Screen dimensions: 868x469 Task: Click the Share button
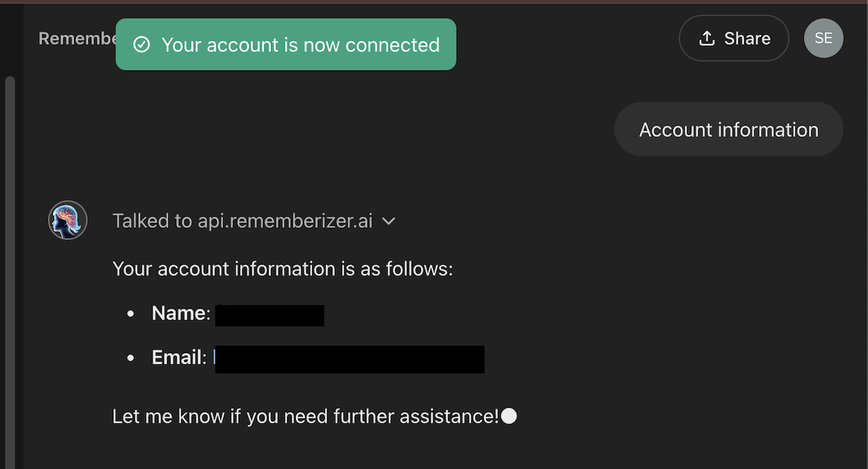pos(734,38)
